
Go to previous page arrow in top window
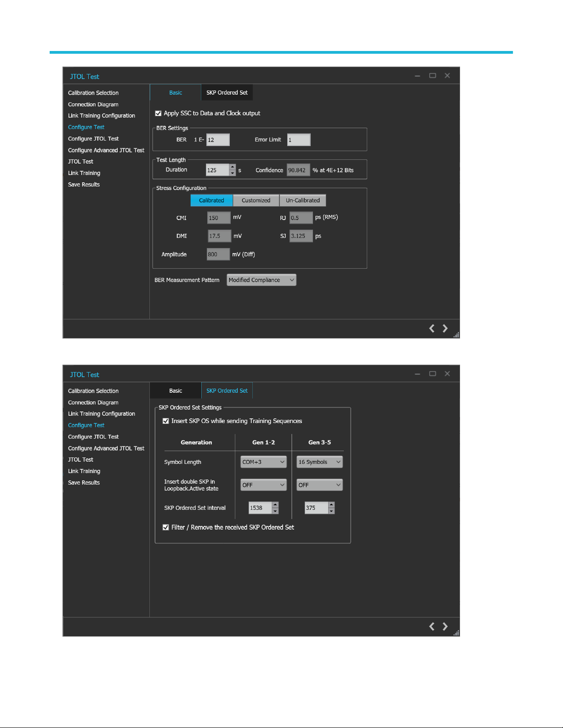click(x=432, y=328)
